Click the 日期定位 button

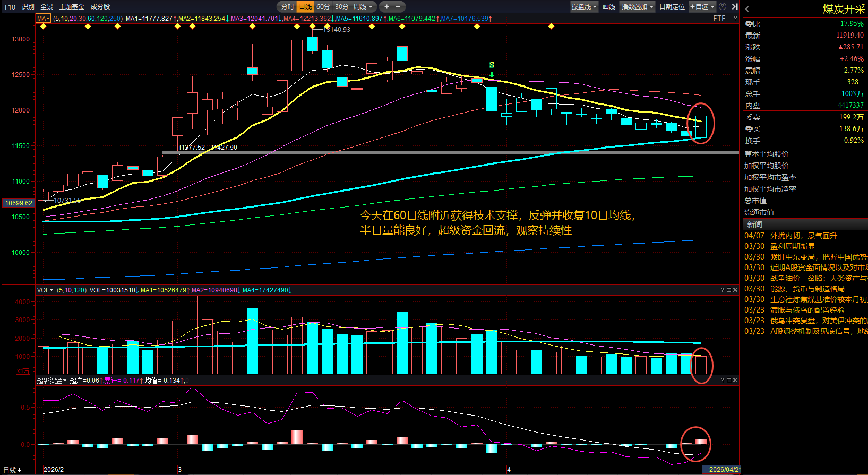(x=672, y=6)
